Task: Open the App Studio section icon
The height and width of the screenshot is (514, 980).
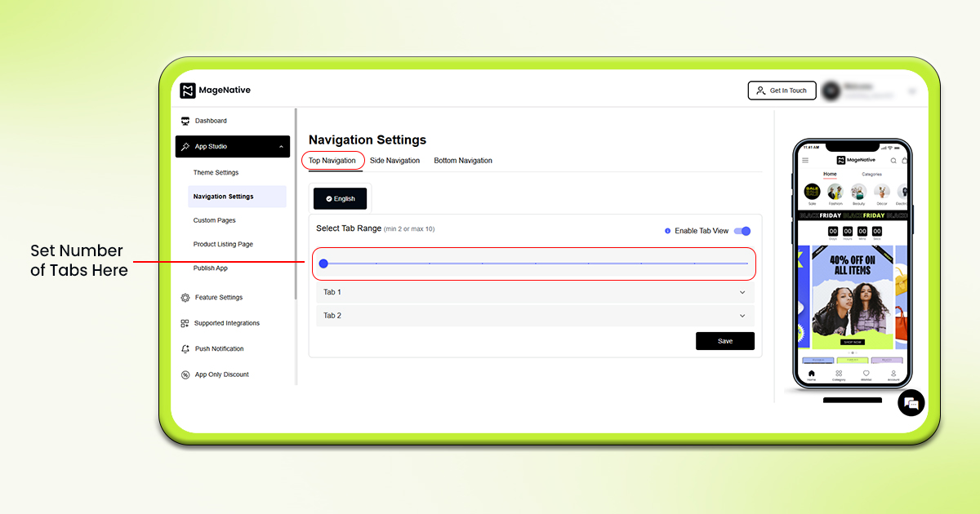Action: click(185, 147)
